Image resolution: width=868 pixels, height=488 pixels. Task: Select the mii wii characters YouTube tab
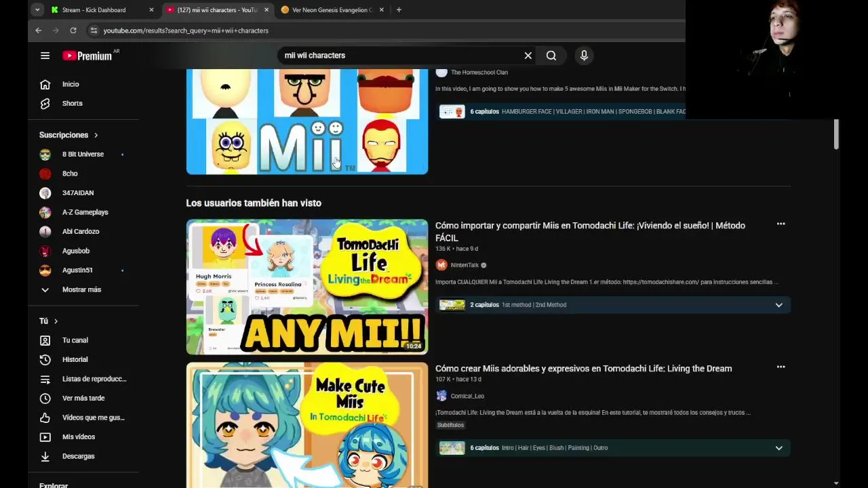pos(217,10)
